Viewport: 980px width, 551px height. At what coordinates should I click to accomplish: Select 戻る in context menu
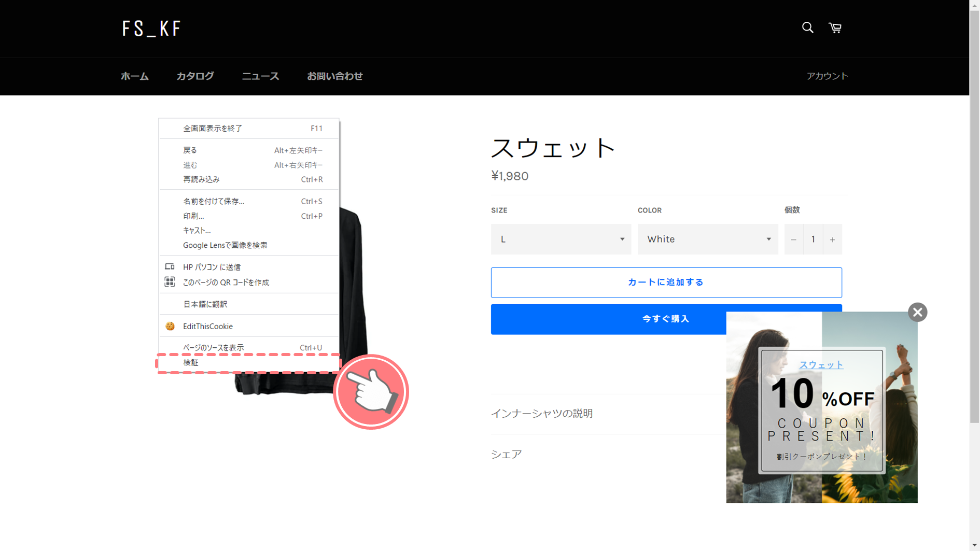click(249, 150)
